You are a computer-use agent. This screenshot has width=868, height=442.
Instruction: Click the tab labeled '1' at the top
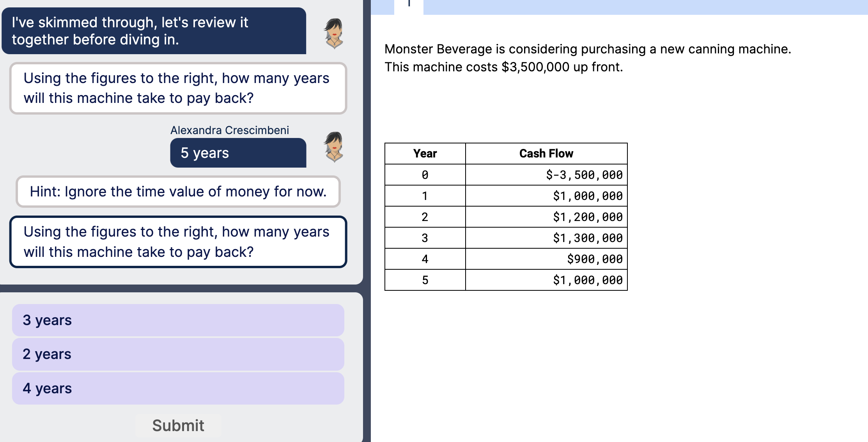pyautogui.click(x=409, y=6)
